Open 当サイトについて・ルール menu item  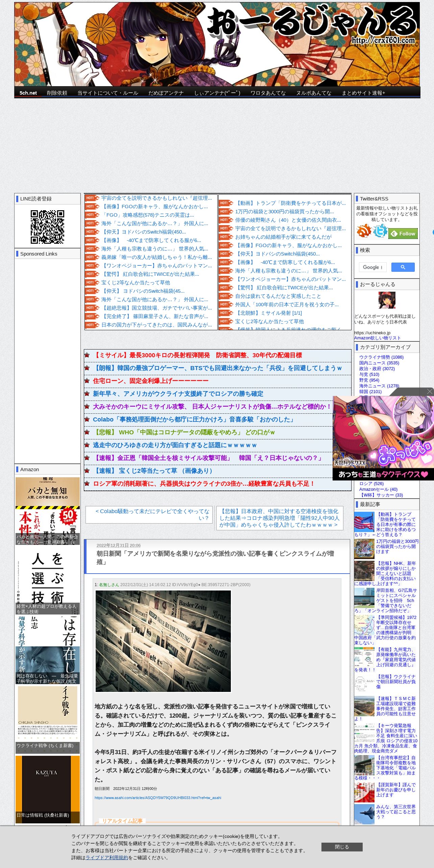108,93
